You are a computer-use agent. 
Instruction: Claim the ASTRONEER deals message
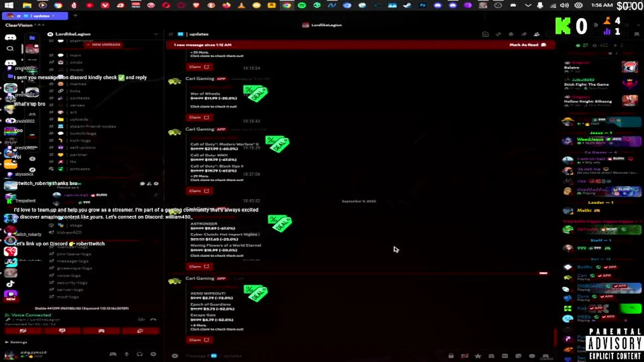click(x=200, y=266)
